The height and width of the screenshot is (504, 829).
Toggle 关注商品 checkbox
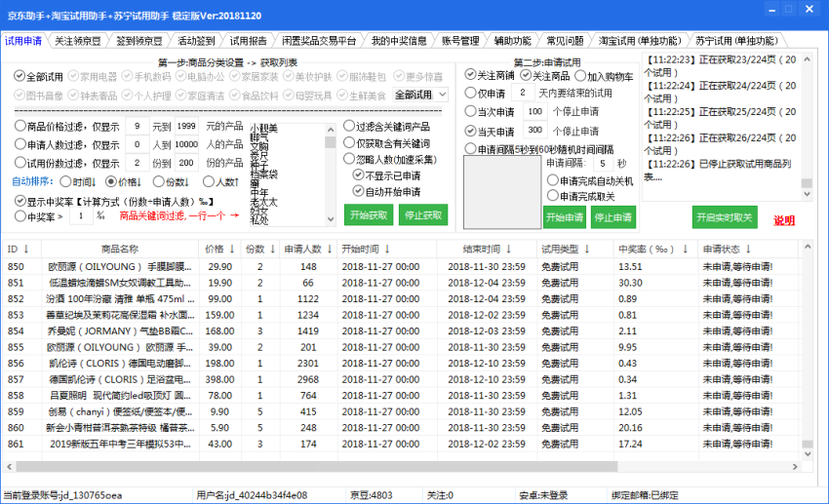tap(526, 75)
